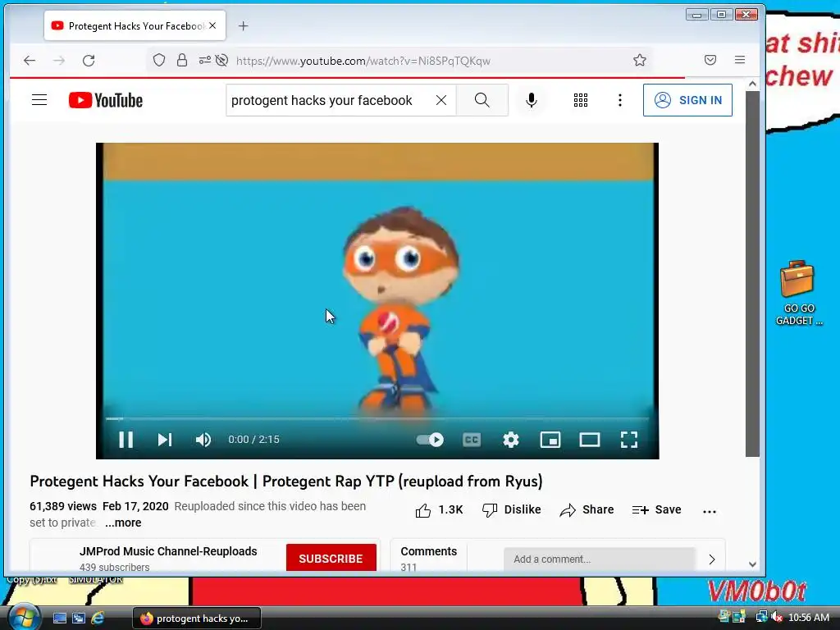Go to YouTube home via logo

pyautogui.click(x=106, y=100)
